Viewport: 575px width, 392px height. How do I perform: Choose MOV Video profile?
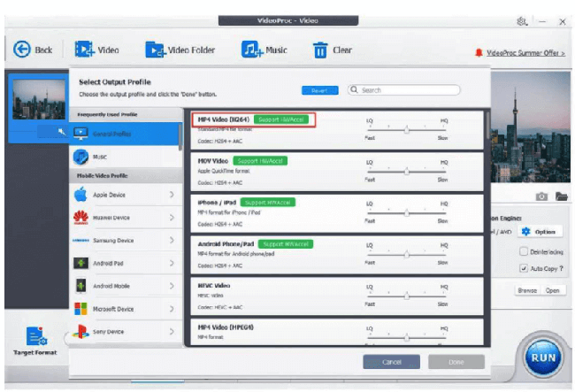click(x=337, y=172)
